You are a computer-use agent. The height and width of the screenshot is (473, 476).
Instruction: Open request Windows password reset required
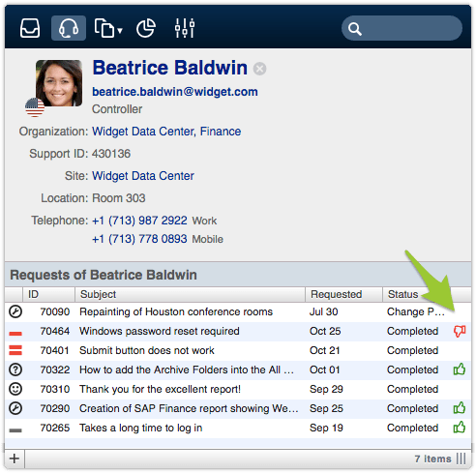(160, 331)
